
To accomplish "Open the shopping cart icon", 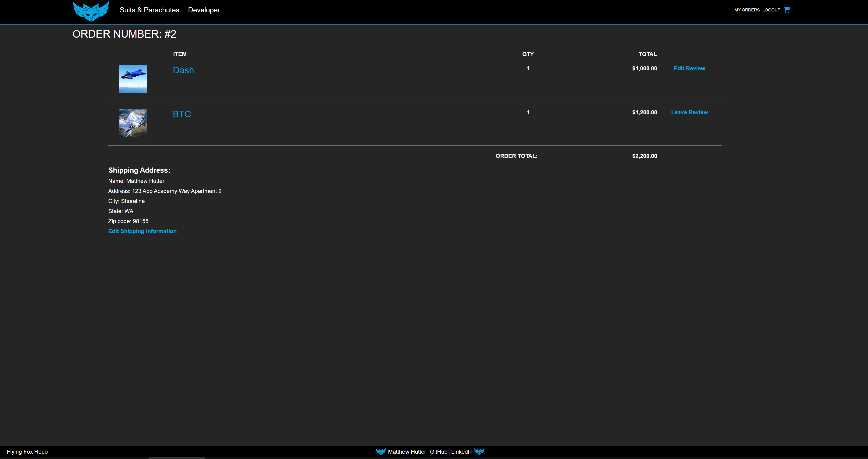I will pos(787,10).
